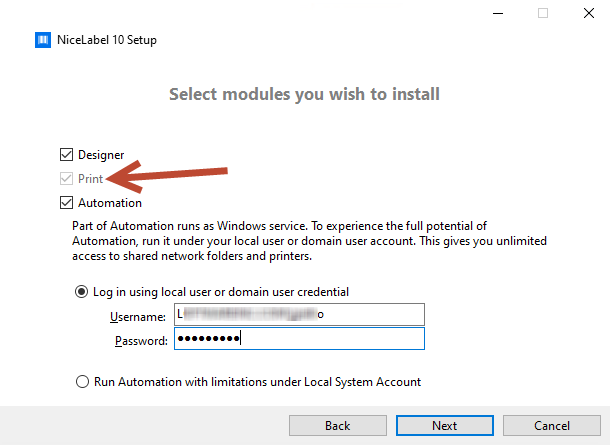Viewport: 610px width, 445px height.
Task: Toggle the Automation module checkbox
Action: click(x=67, y=203)
